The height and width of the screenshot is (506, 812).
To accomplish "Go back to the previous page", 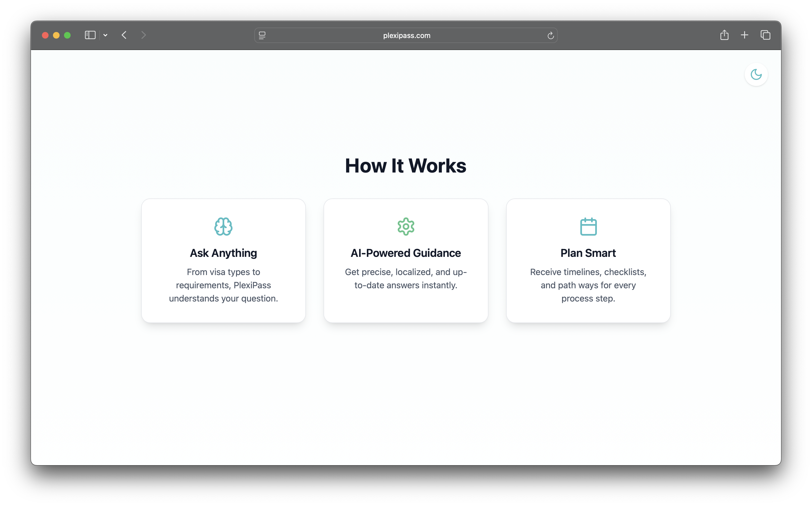I will [x=124, y=35].
